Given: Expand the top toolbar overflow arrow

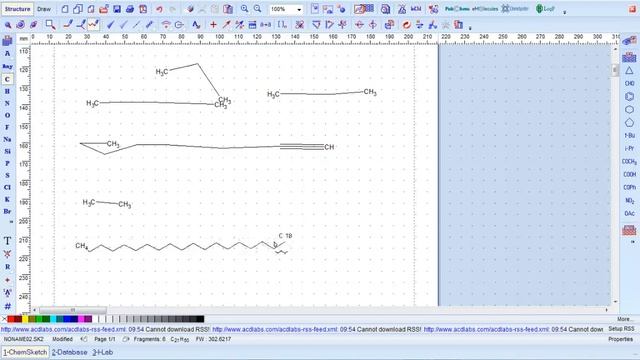Looking at the screenshot, I should (564, 12).
